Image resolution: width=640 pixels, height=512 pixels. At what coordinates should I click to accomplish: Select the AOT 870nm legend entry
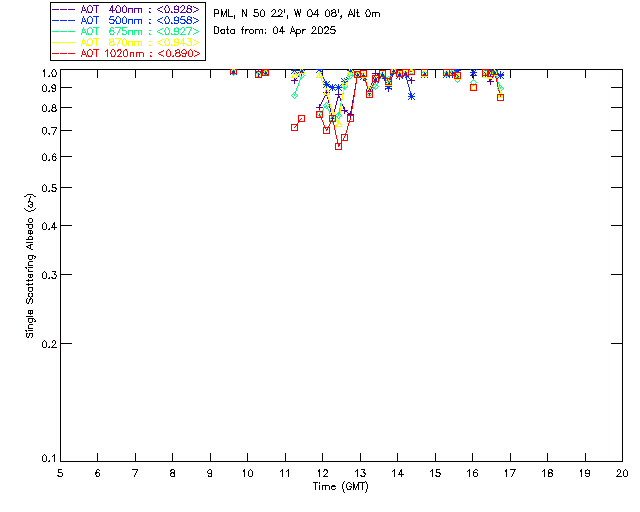pyautogui.click(x=126, y=42)
